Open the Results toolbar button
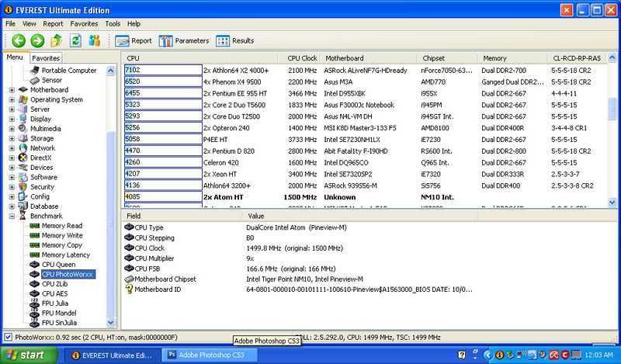Viewport: 621px width, 364px height. coord(235,41)
